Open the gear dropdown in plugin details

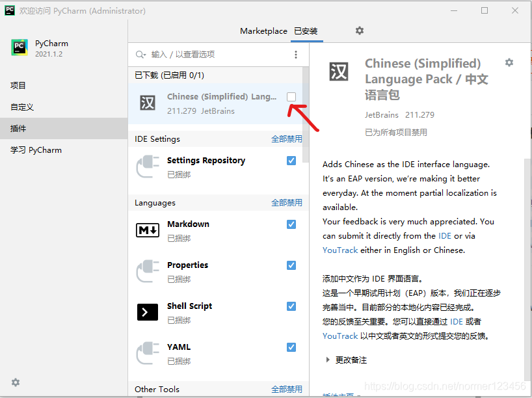509,62
